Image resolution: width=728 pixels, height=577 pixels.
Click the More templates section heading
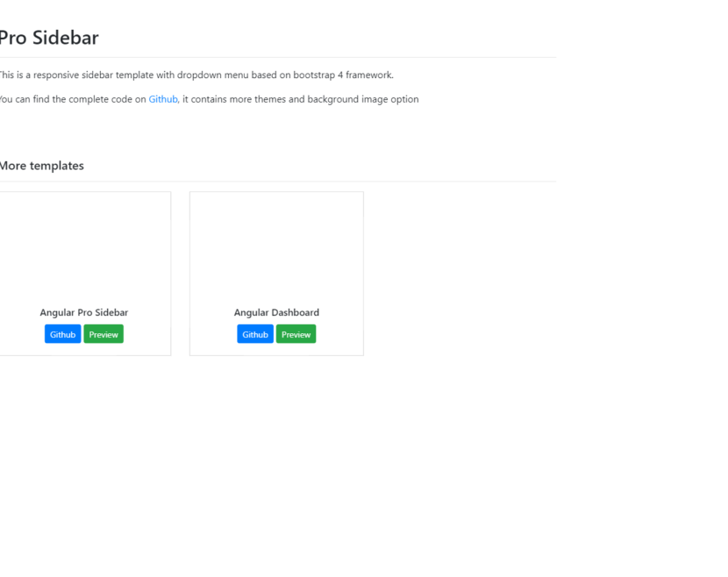pyautogui.click(x=41, y=166)
